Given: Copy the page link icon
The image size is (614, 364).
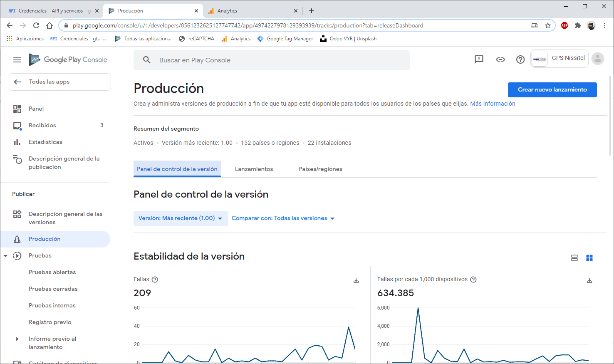Looking at the screenshot, I should point(500,59).
